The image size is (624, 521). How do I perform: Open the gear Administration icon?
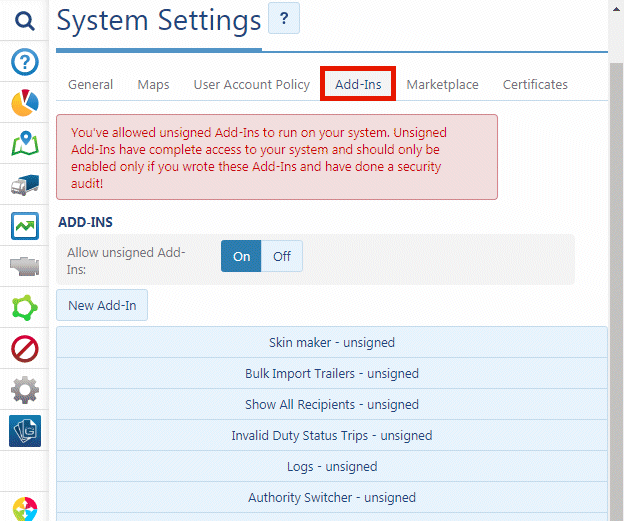[x=25, y=389]
